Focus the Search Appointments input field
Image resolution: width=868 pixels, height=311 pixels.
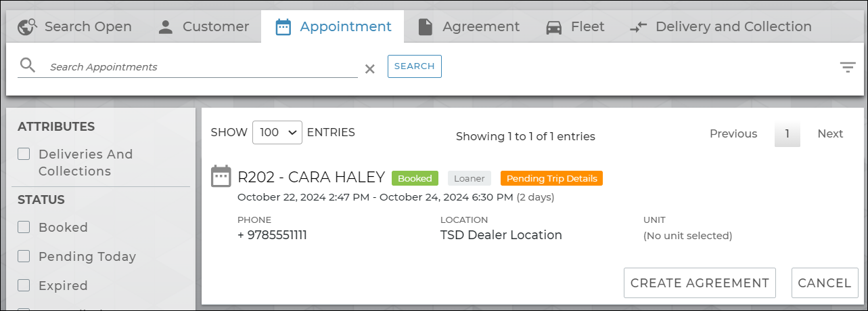click(203, 67)
